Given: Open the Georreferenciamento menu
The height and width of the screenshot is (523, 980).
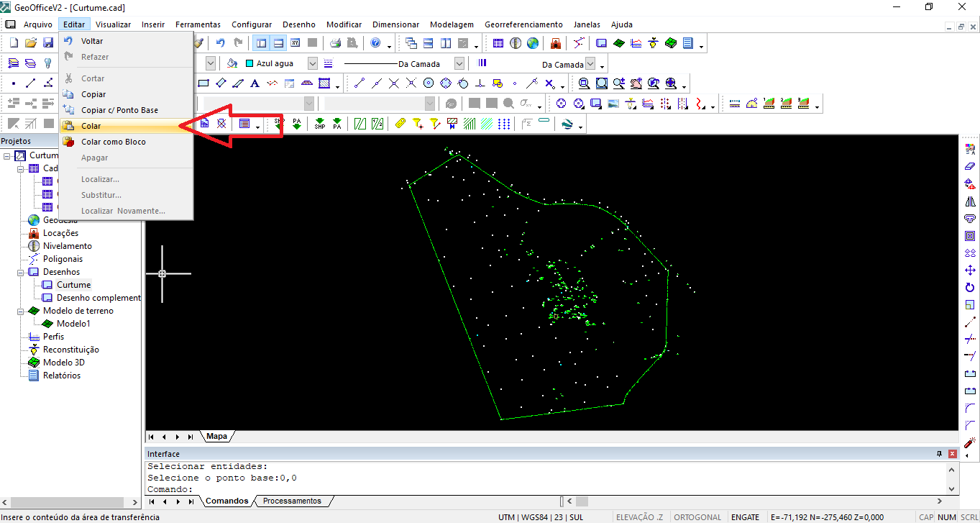Looking at the screenshot, I should [x=523, y=24].
